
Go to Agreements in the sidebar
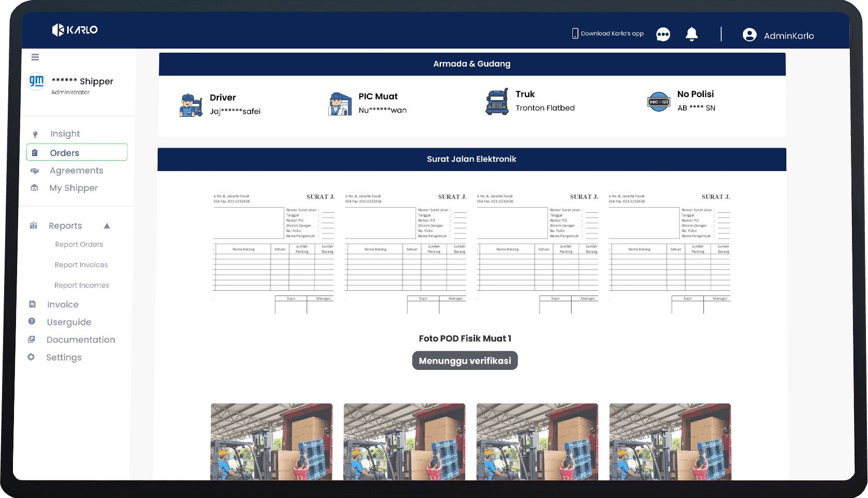[x=77, y=170]
